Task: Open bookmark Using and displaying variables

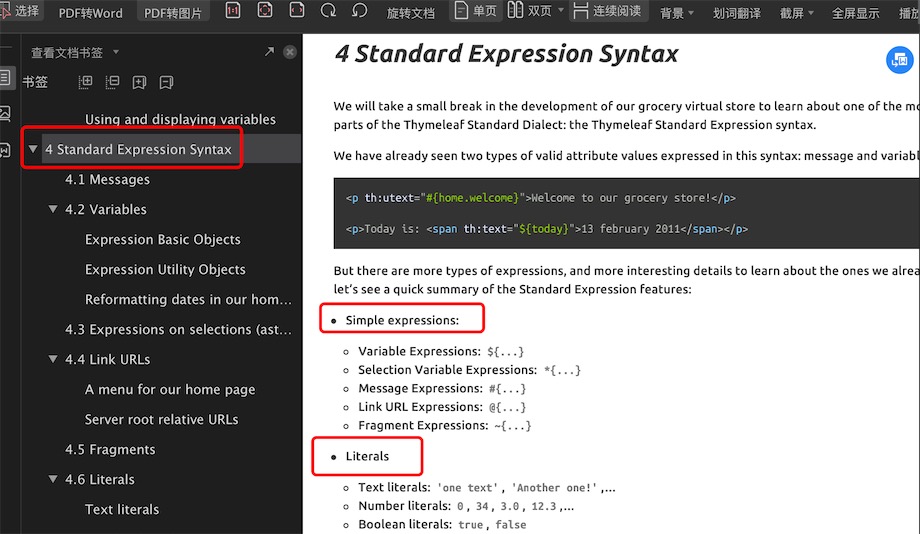Action: (x=180, y=119)
